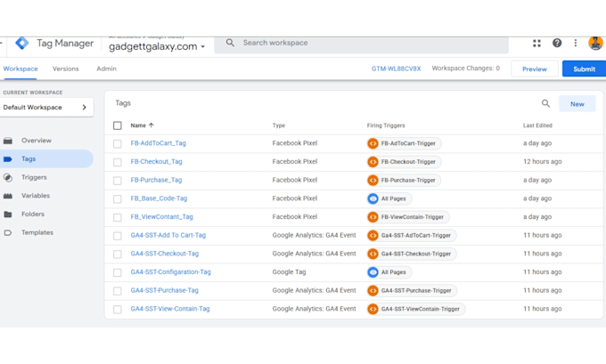Click the sort arrow next to Name column
This screenshot has width=606, height=364.
[x=151, y=125]
